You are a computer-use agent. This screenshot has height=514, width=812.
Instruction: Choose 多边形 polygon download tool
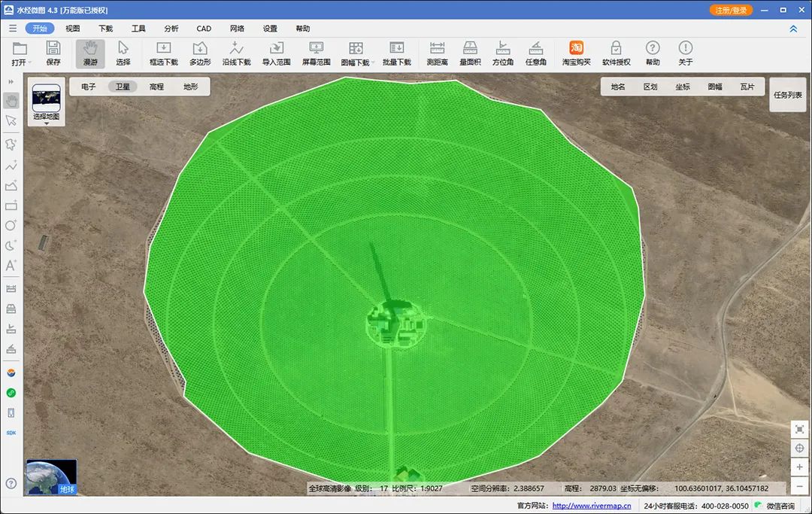point(200,54)
